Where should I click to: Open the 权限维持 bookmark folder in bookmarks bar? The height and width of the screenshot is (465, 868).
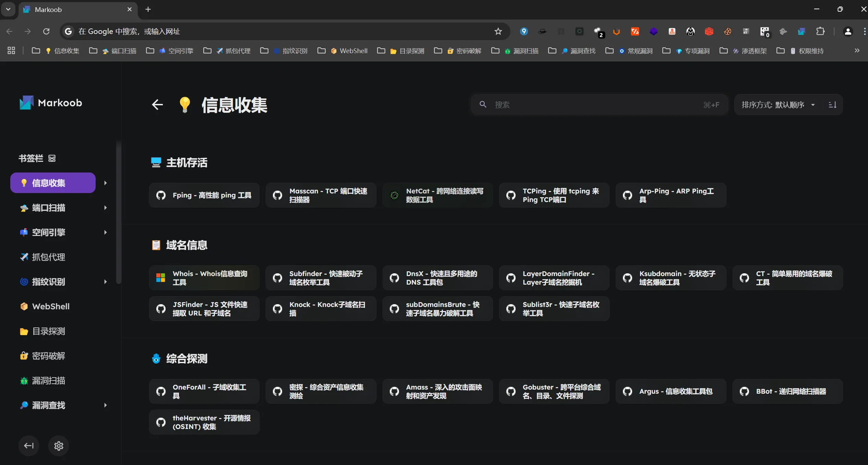tap(800, 51)
